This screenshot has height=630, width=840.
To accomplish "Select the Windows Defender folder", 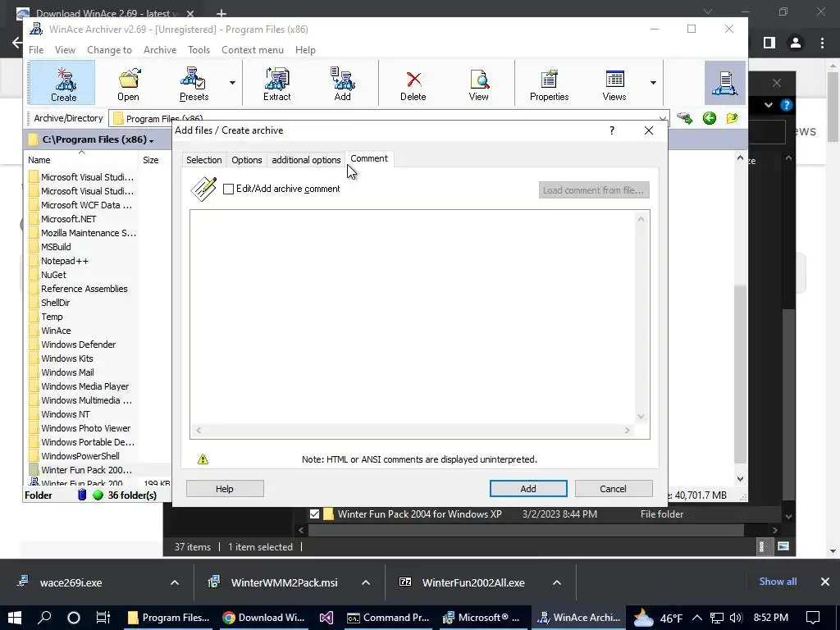I will (x=78, y=345).
